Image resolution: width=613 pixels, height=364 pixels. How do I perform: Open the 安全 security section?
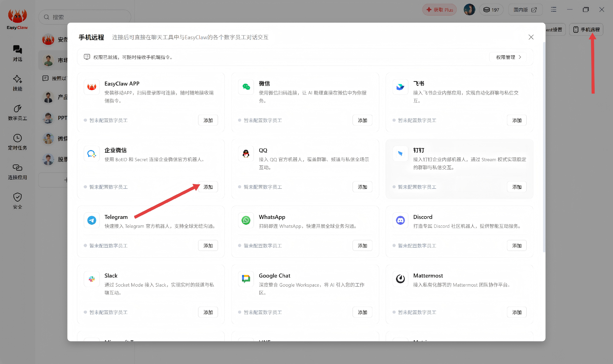pos(17,201)
